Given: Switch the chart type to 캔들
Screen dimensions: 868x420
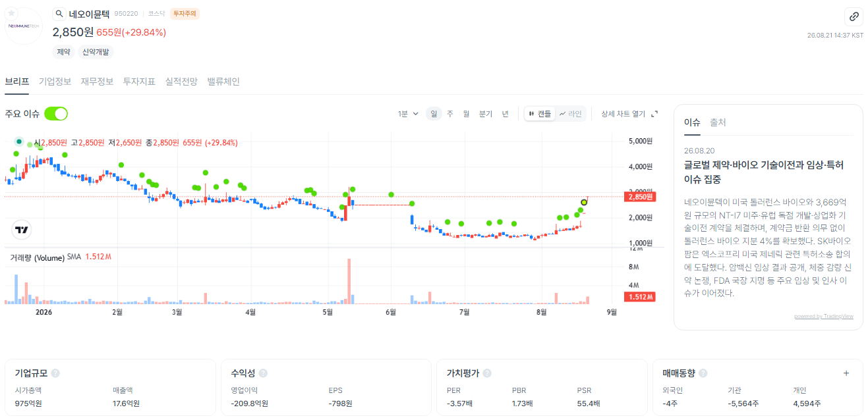Looking at the screenshot, I should (x=540, y=114).
